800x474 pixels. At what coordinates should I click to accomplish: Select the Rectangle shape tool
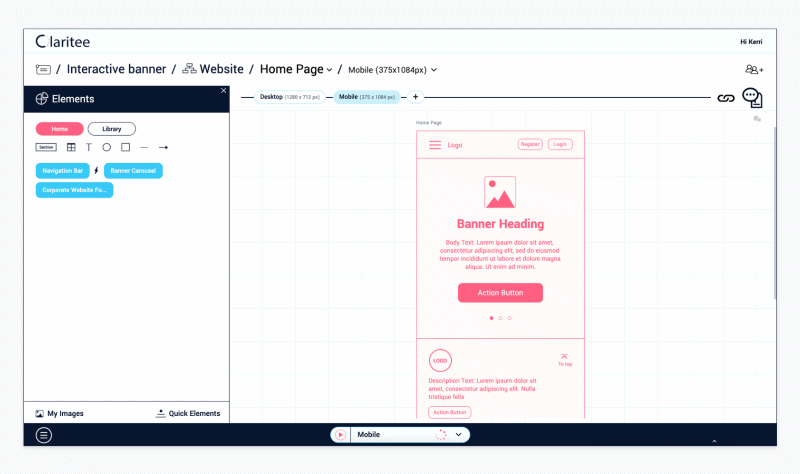(x=126, y=147)
